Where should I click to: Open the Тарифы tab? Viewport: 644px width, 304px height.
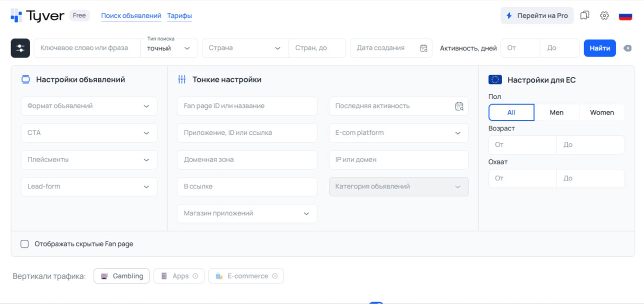coord(179,16)
